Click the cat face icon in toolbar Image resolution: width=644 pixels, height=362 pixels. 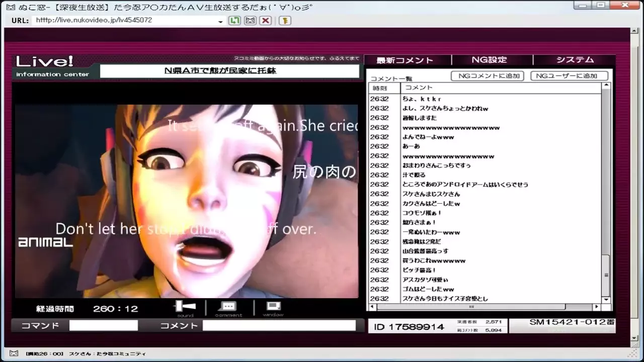coord(250,21)
